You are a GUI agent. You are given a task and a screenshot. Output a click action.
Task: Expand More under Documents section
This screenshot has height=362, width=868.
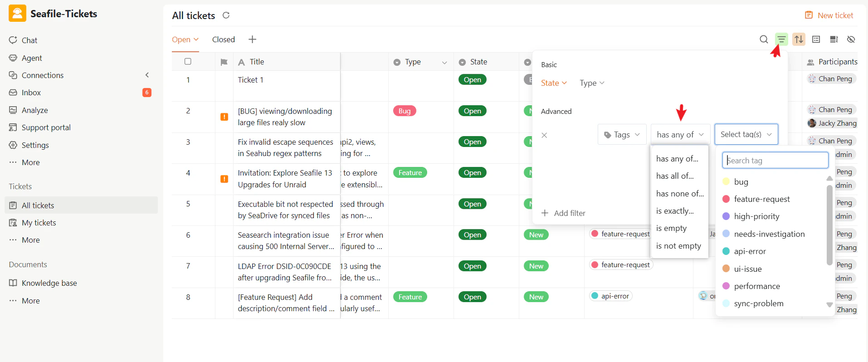(x=31, y=301)
